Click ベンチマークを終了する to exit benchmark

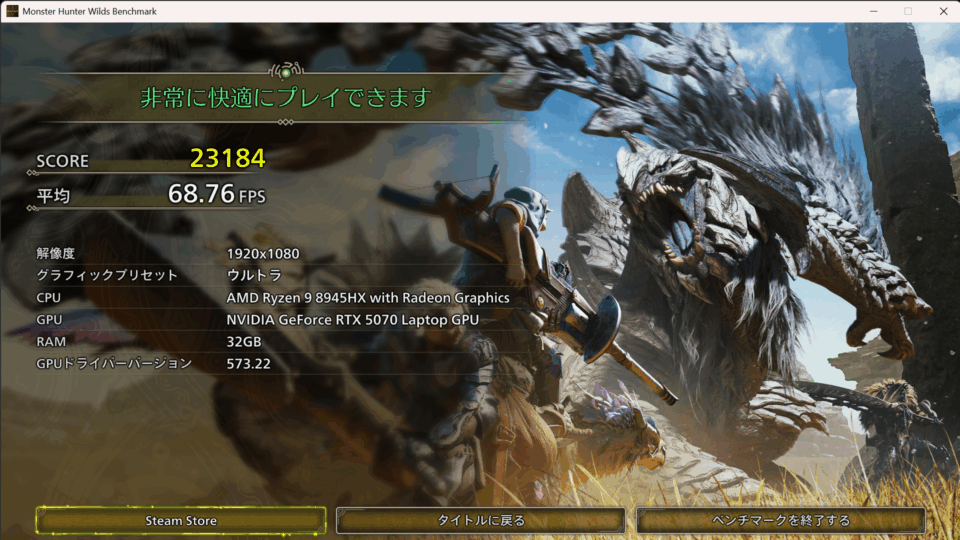[x=780, y=520]
